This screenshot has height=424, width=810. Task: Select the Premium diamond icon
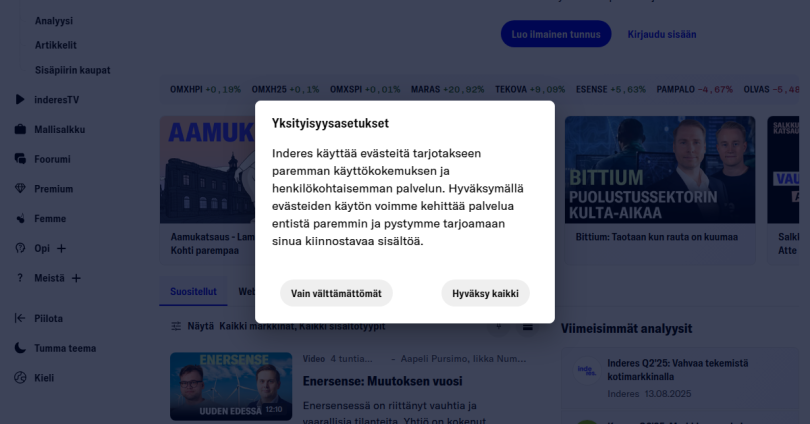20,189
